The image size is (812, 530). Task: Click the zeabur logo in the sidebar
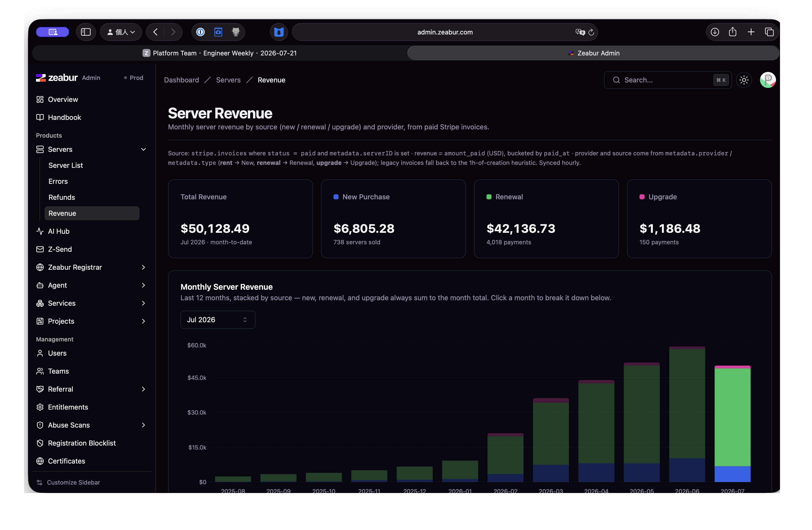coord(57,78)
